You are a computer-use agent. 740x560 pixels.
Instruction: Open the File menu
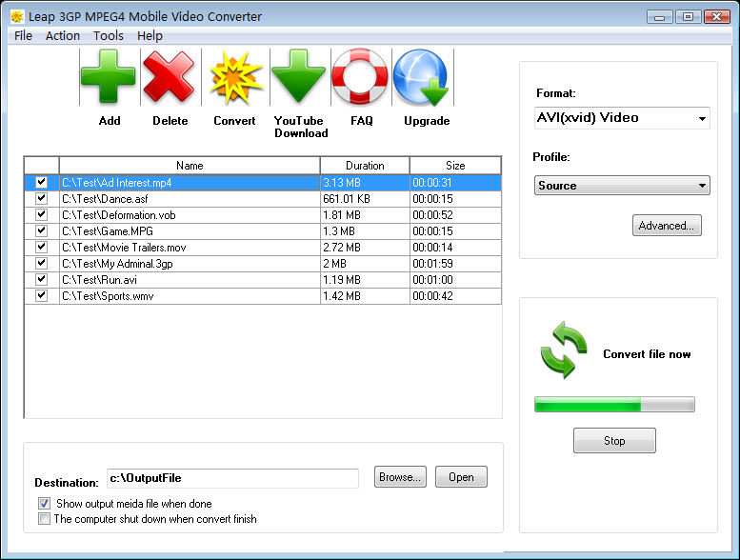[23, 36]
